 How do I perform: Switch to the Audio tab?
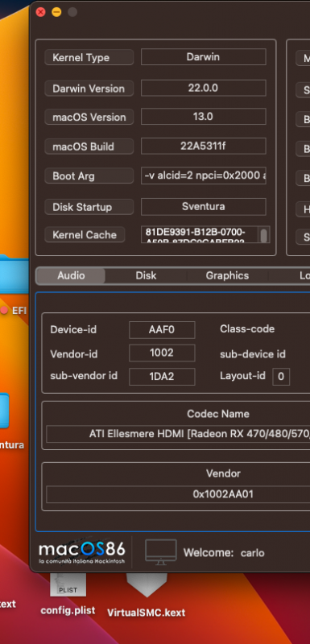point(71,275)
